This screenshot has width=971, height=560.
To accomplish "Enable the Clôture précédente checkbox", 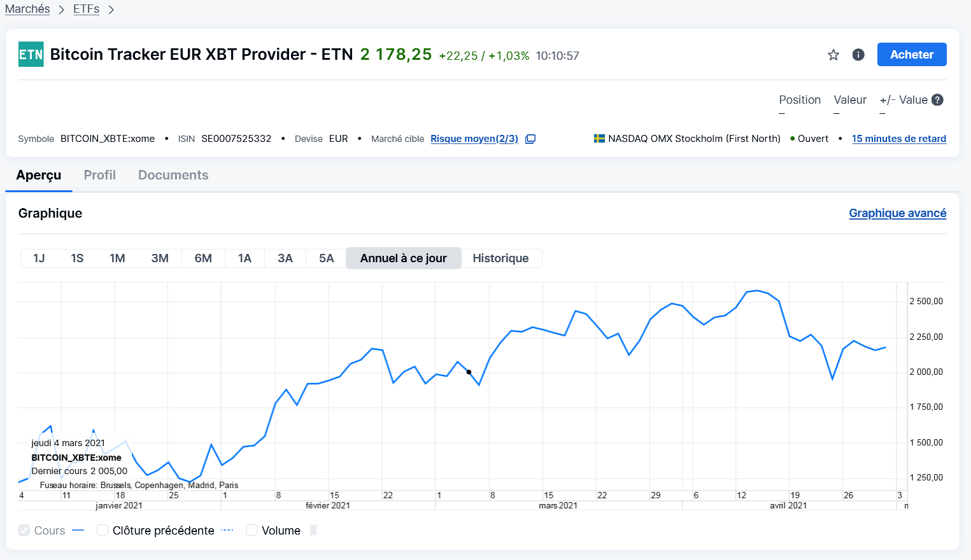I will 102,530.
